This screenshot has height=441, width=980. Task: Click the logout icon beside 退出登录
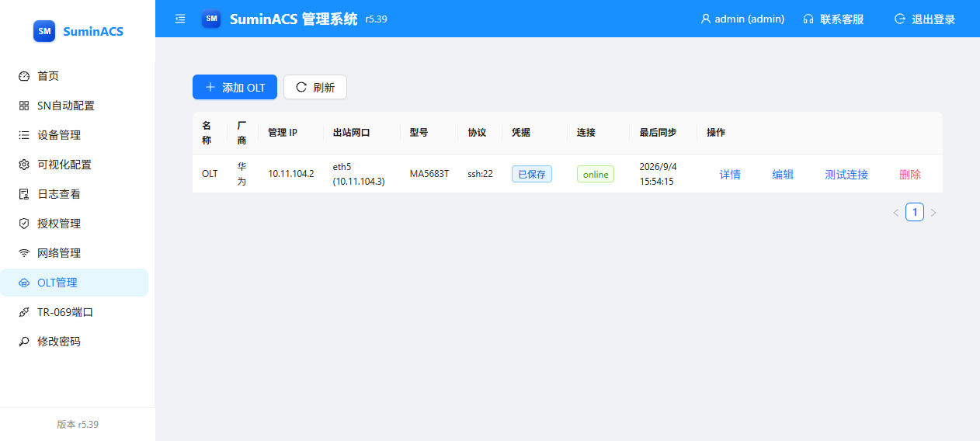click(x=900, y=19)
